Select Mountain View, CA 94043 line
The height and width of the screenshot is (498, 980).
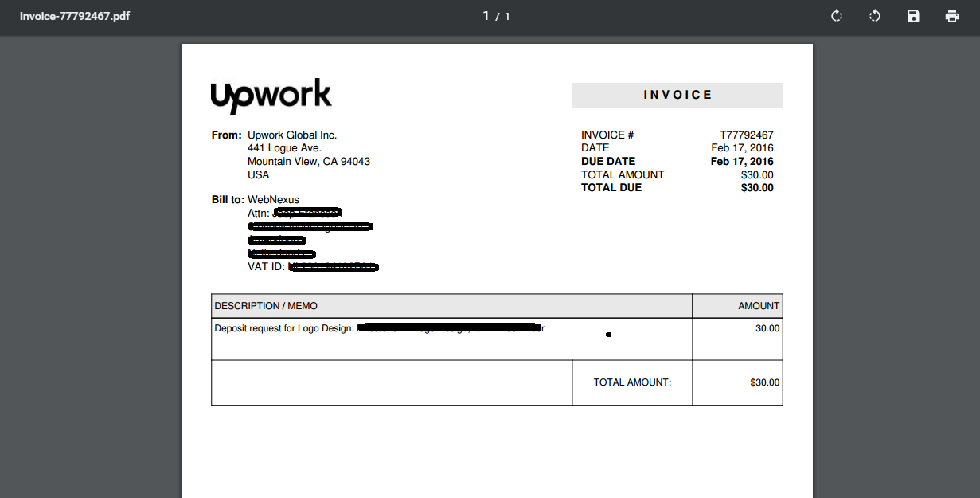point(309,162)
